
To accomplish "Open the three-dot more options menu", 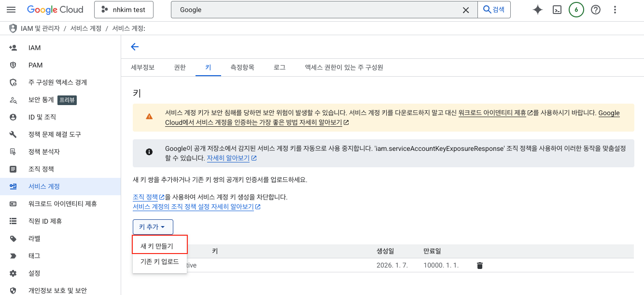I will click(x=615, y=10).
